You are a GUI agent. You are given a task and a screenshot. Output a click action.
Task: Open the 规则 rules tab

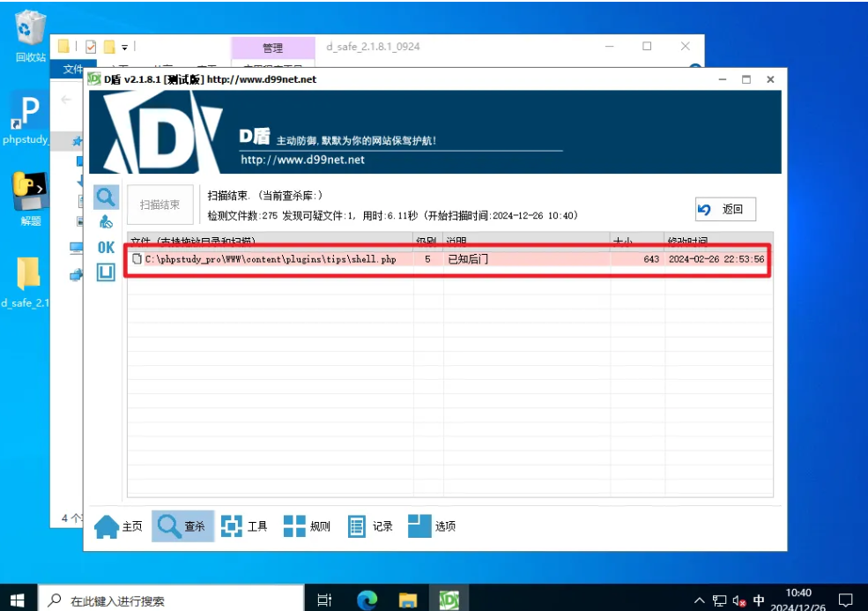[x=307, y=526]
